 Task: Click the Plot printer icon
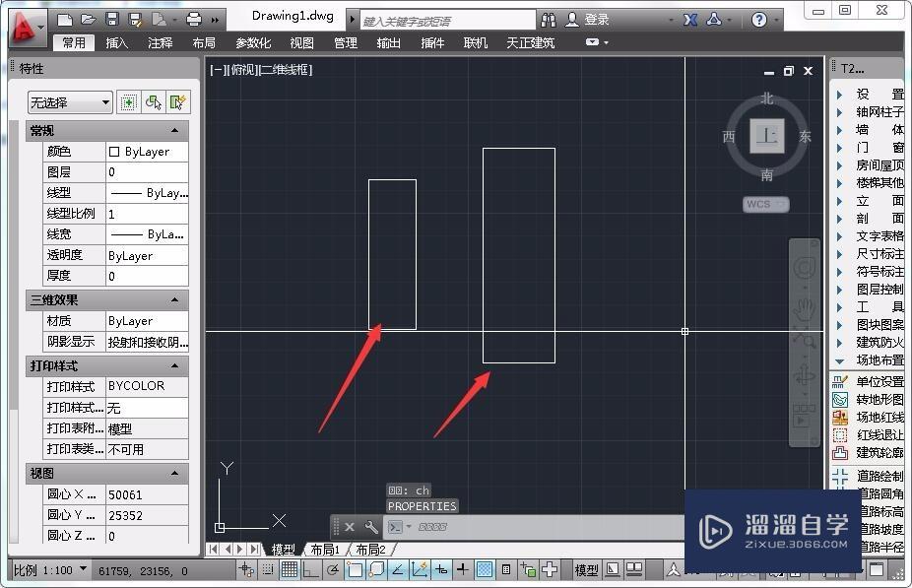(x=194, y=20)
